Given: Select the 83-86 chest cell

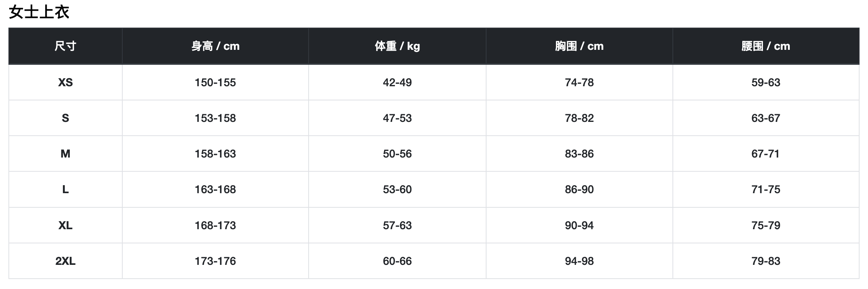Looking at the screenshot, I should click(x=579, y=154).
